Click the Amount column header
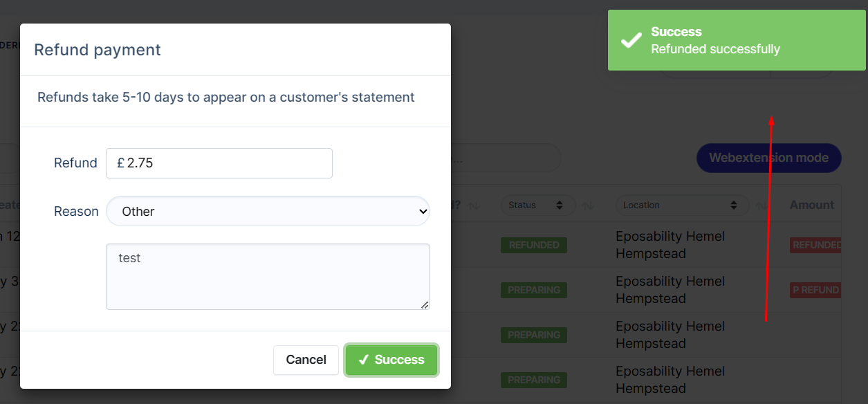The height and width of the screenshot is (404, 868). click(811, 205)
